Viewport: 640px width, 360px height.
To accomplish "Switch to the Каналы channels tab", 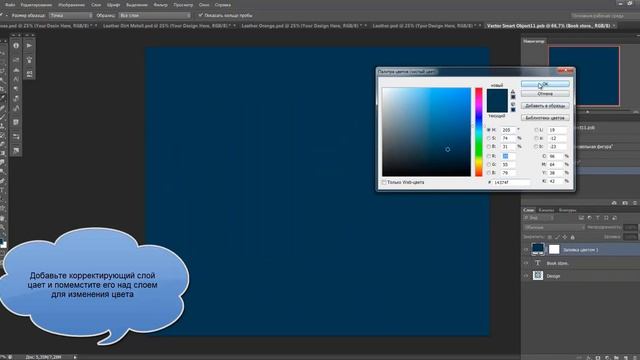I will [546, 210].
